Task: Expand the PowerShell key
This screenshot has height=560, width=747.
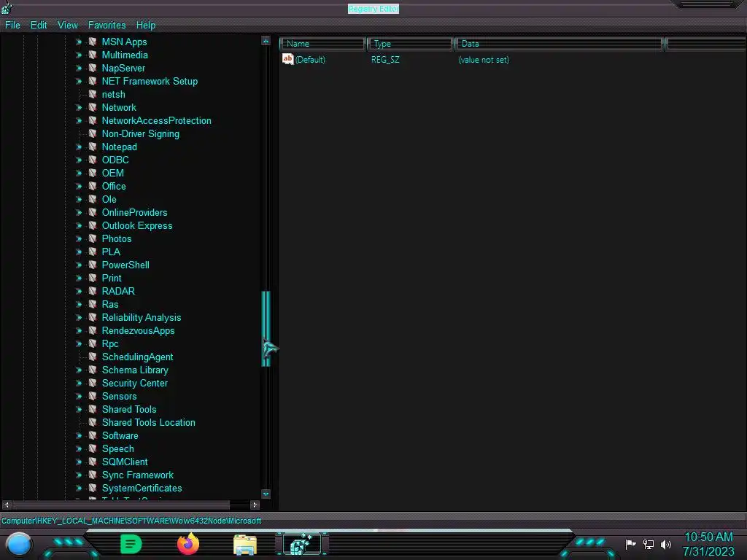Action: pyautogui.click(x=79, y=265)
